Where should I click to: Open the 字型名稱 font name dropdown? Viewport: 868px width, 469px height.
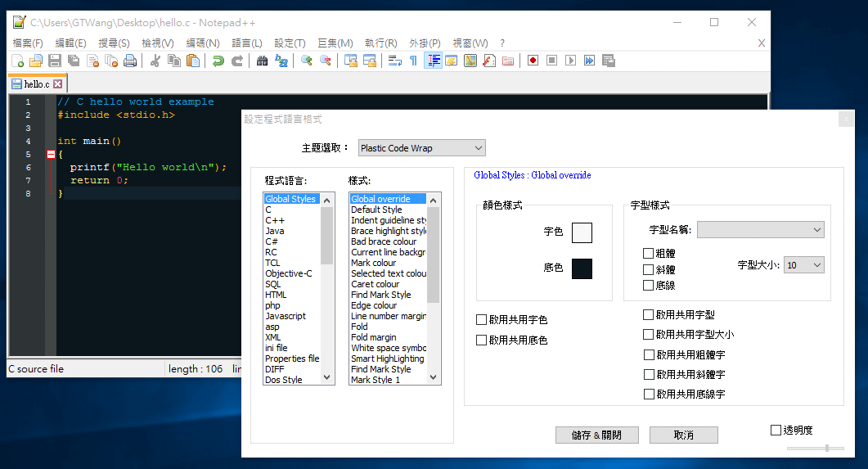coord(761,230)
